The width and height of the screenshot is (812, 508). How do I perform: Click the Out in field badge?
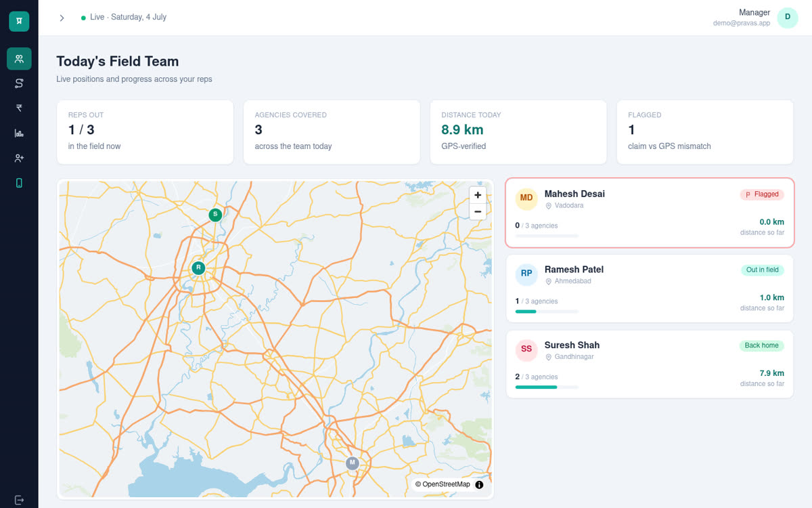coord(763,270)
